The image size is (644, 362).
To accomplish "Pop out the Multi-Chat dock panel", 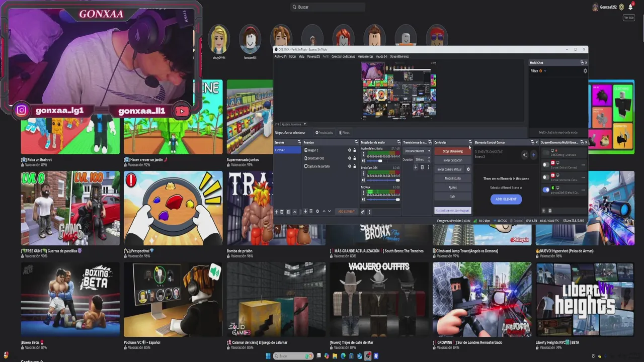I will coord(582,63).
